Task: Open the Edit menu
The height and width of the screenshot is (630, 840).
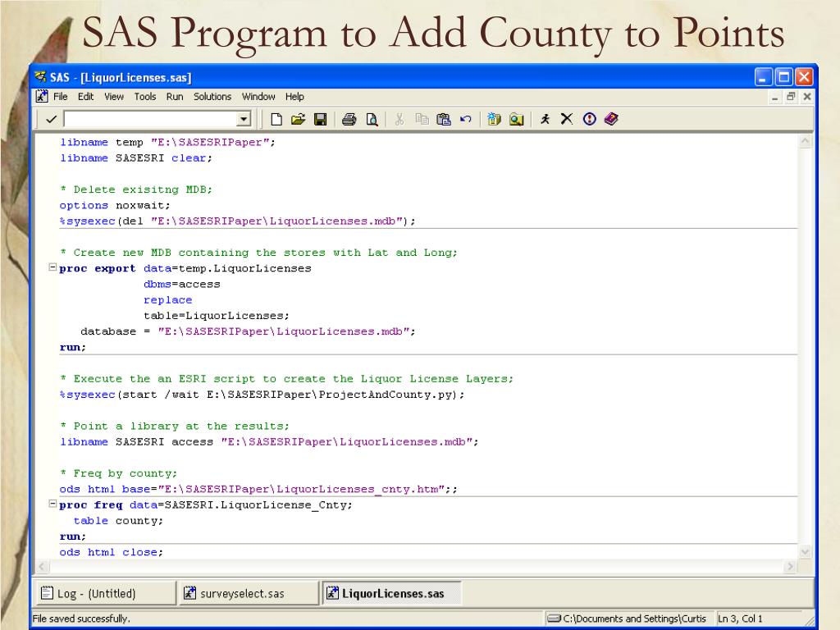Action: [85, 97]
